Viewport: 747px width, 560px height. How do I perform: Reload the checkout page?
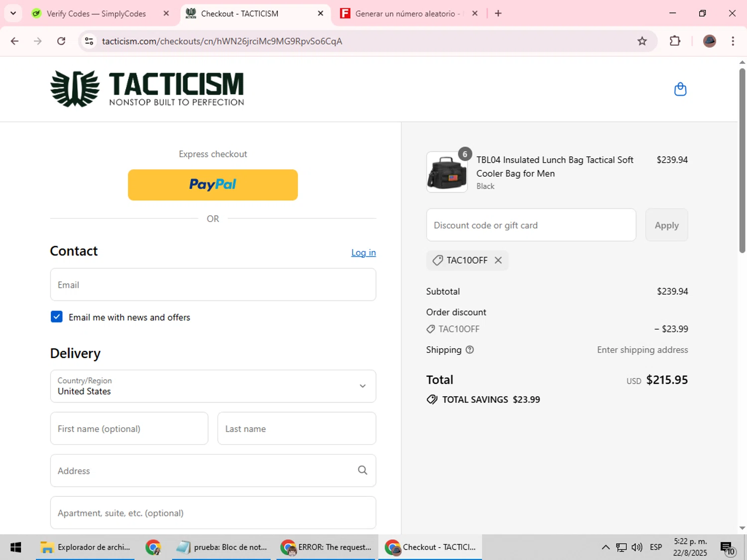tap(61, 41)
